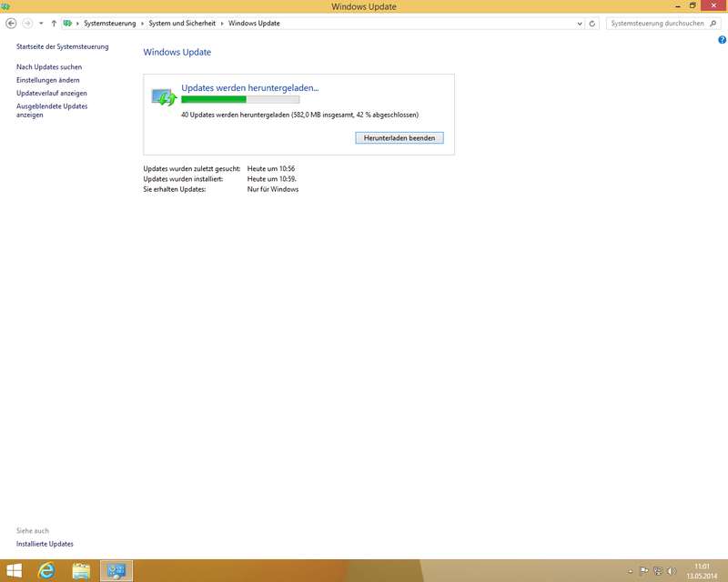728x582 pixels.
Task: Open the address bar history dropdown
Action: point(580,24)
